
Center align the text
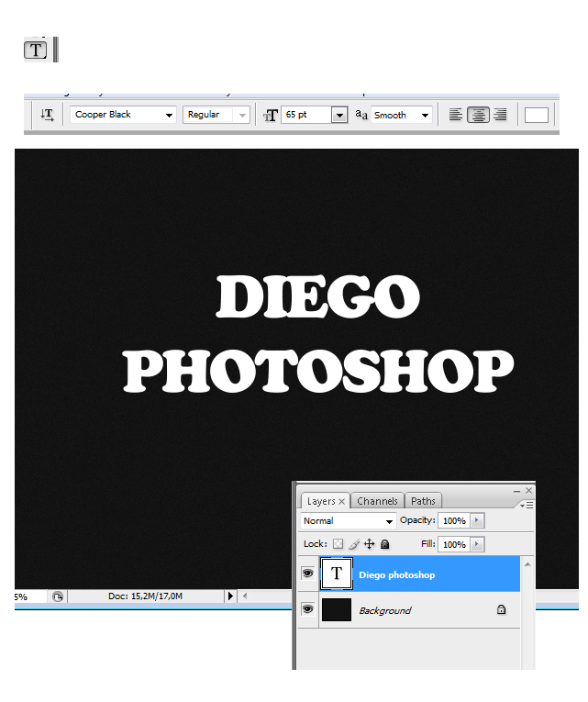(x=478, y=115)
